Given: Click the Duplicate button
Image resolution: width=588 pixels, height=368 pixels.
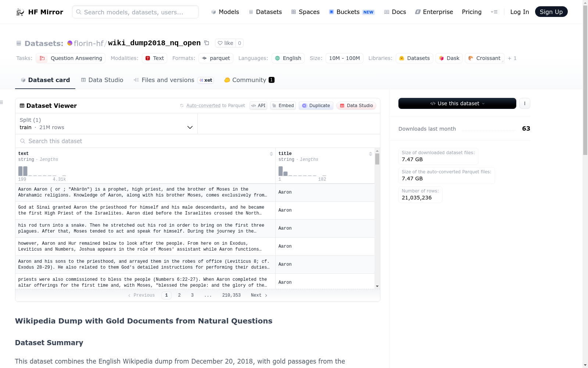Looking at the screenshot, I should [x=316, y=106].
